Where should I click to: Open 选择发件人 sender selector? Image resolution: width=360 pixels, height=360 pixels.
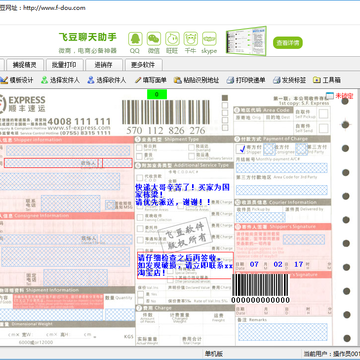(x=60, y=80)
